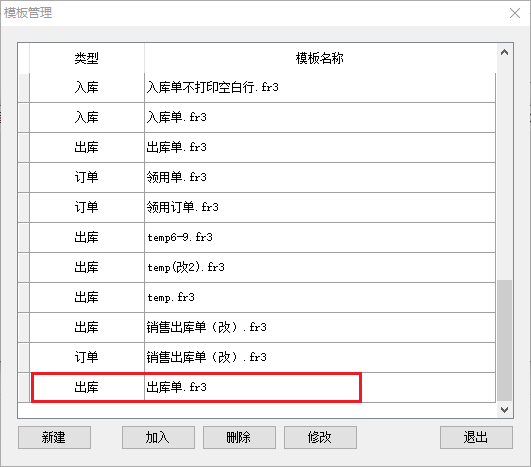Click the 退出 button

[476, 437]
